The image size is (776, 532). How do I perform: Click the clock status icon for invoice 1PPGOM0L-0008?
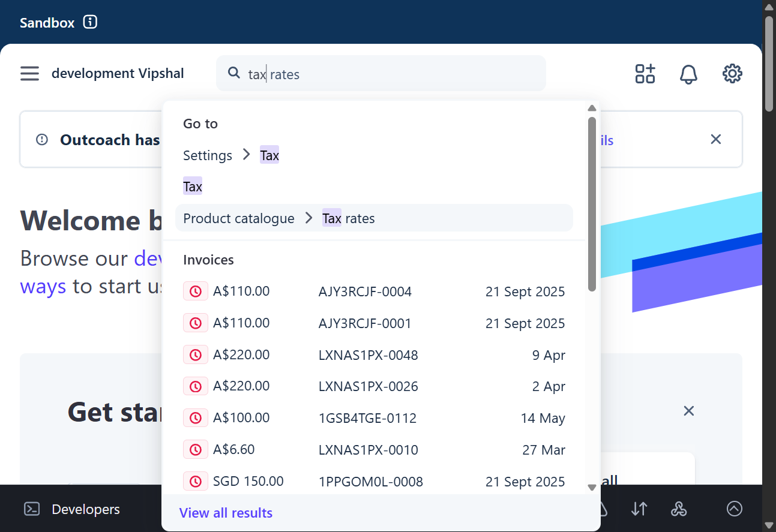pyautogui.click(x=196, y=481)
